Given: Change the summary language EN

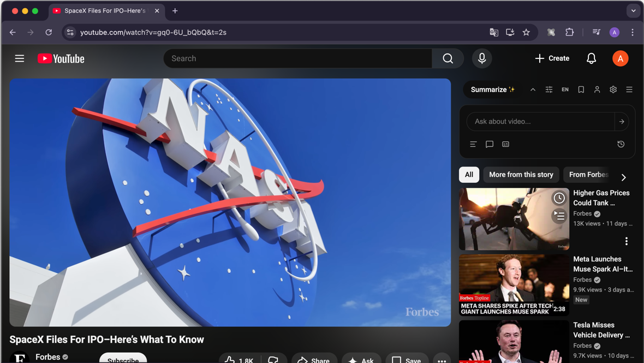Looking at the screenshot, I should click(565, 90).
